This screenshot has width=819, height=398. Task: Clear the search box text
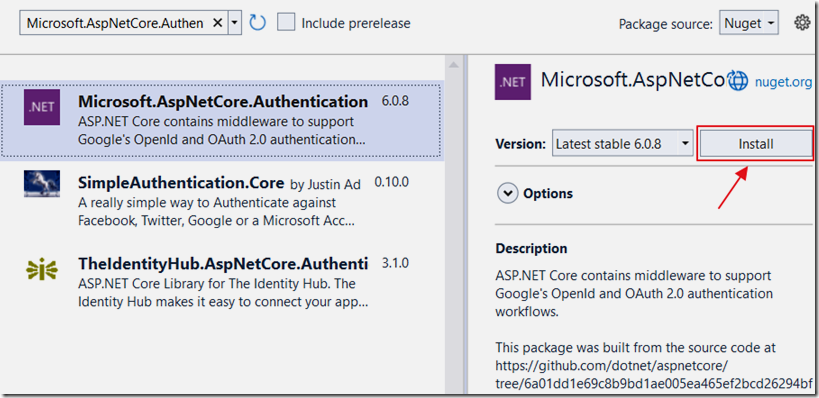[218, 24]
